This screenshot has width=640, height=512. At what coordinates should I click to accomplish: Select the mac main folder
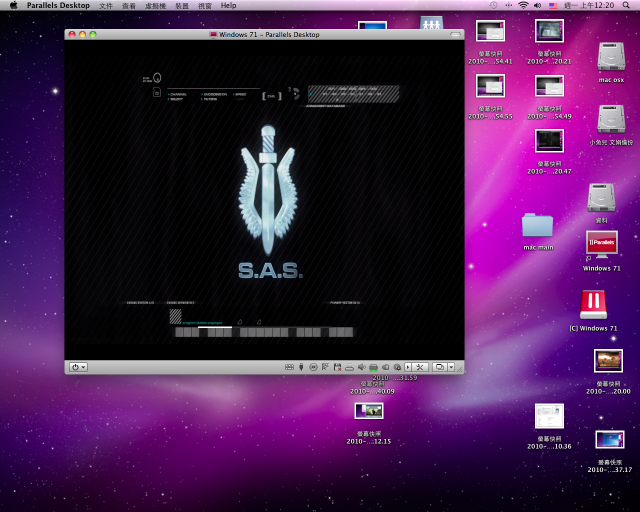538,225
